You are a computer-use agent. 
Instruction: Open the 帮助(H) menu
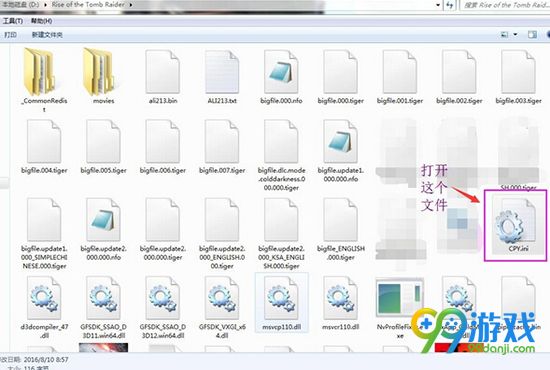pos(42,21)
